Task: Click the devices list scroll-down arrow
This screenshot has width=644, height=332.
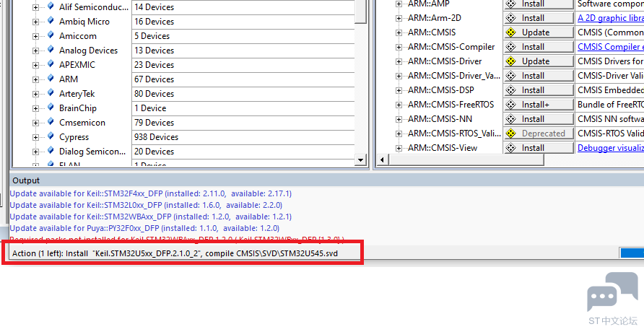Action: (x=360, y=160)
